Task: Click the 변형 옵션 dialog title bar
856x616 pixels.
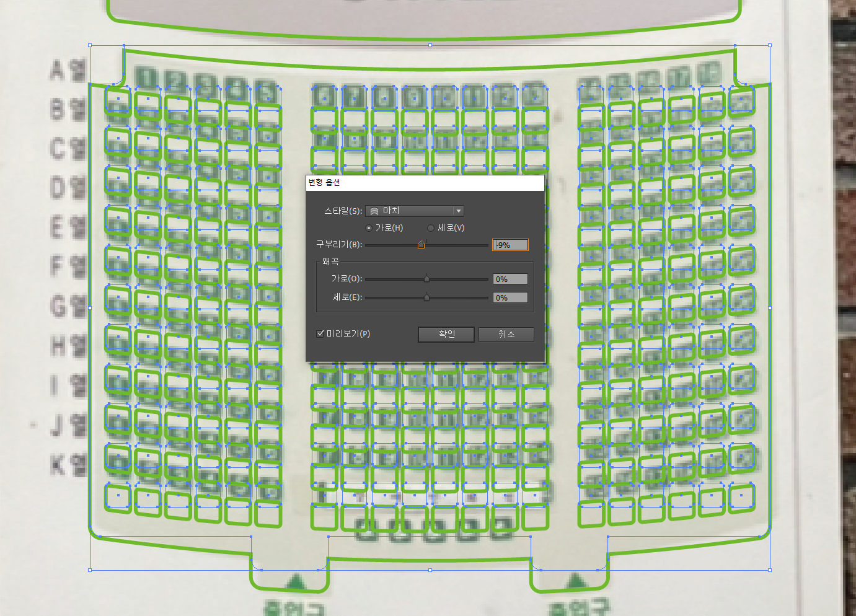Action: click(425, 182)
